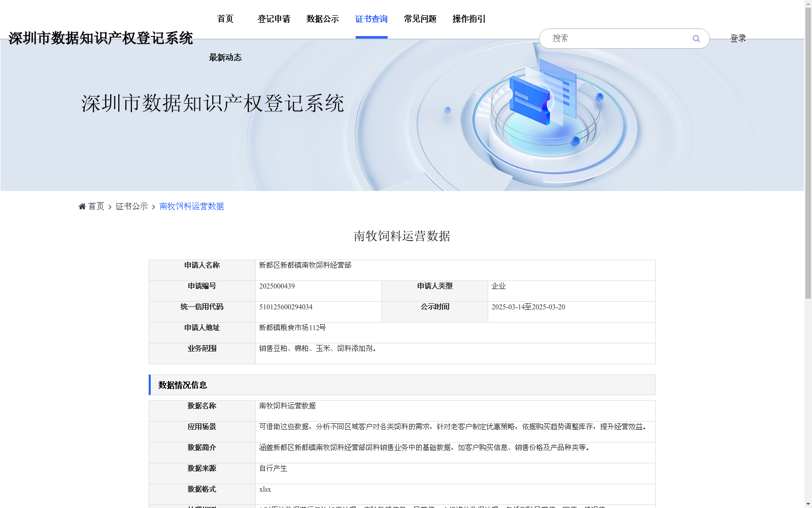The height and width of the screenshot is (508, 812).
Task: Click applicant name 新都区新都镇南牧饲料经营部
Action: tap(305, 265)
